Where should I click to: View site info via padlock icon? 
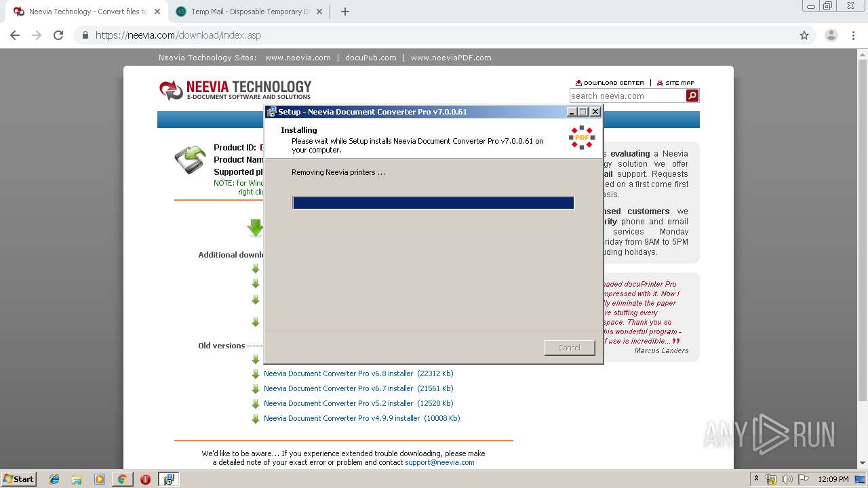[x=85, y=35]
